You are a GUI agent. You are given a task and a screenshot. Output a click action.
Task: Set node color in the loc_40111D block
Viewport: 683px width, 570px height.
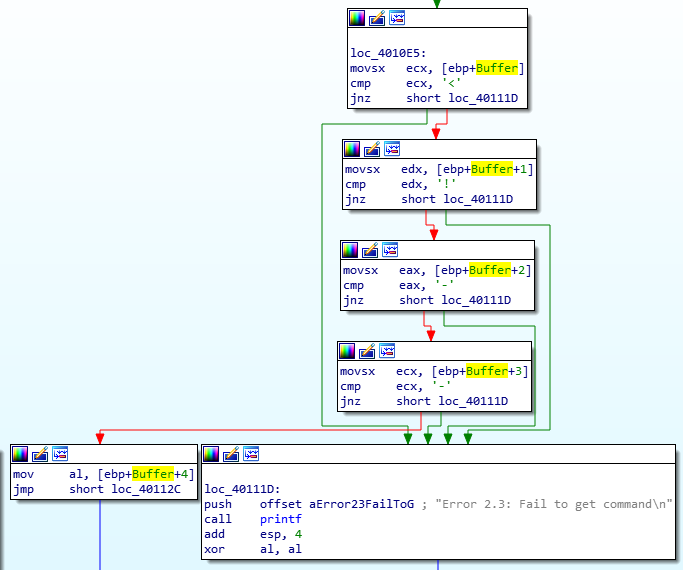(x=211, y=454)
